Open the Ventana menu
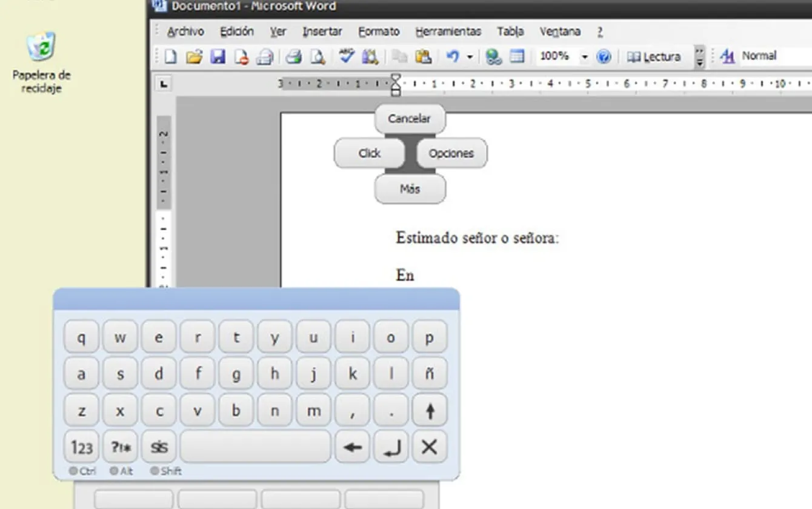 pyautogui.click(x=560, y=32)
